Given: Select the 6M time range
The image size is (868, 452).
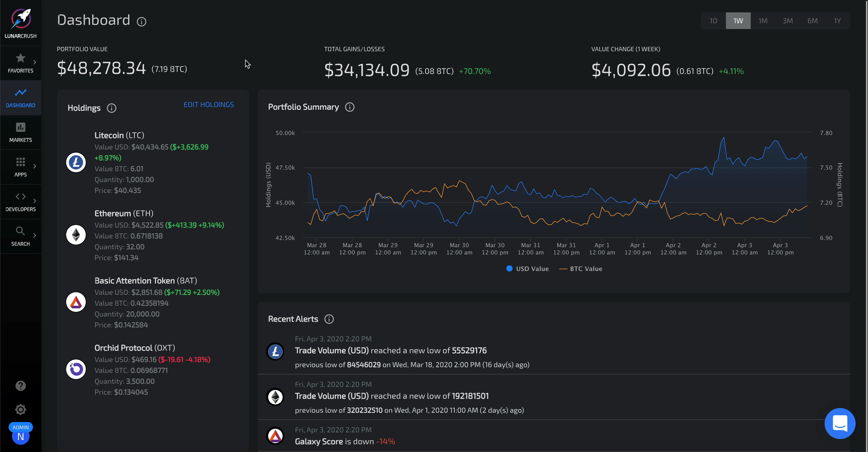Looking at the screenshot, I should [x=812, y=21].
